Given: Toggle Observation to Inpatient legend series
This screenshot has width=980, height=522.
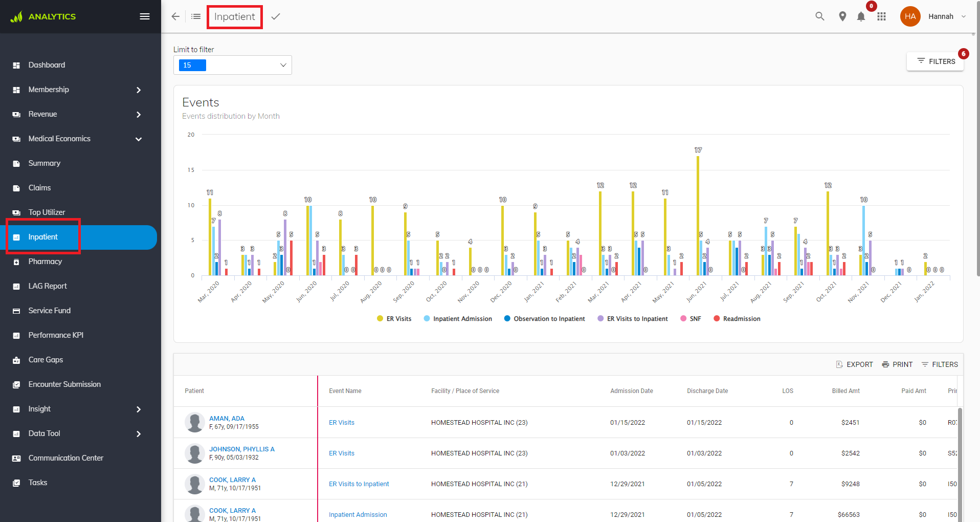Looking at the screenshot, I should click(544, 319).
